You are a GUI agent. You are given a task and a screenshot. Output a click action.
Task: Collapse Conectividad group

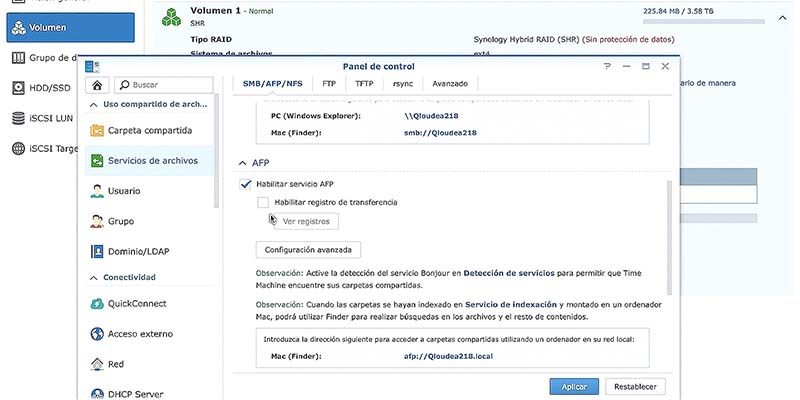(93, 278)
